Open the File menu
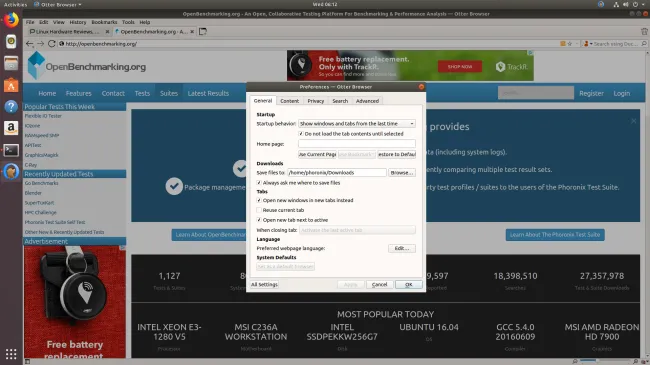 (x=30, y=22)
